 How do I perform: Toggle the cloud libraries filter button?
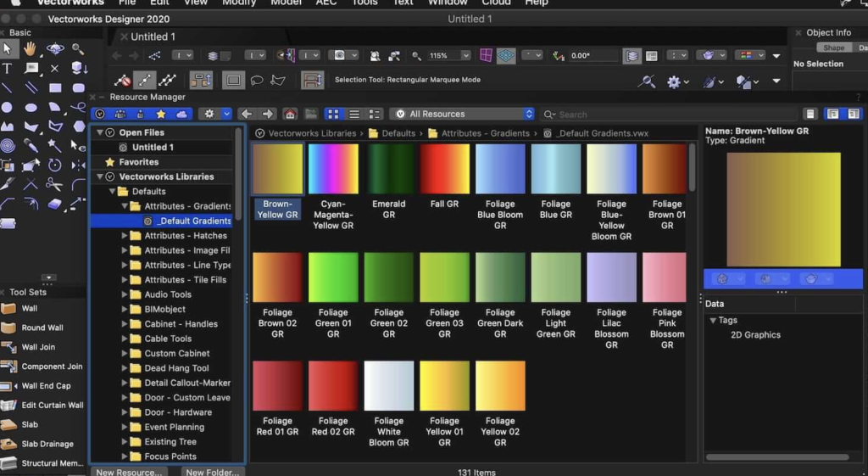pos(181,114)
